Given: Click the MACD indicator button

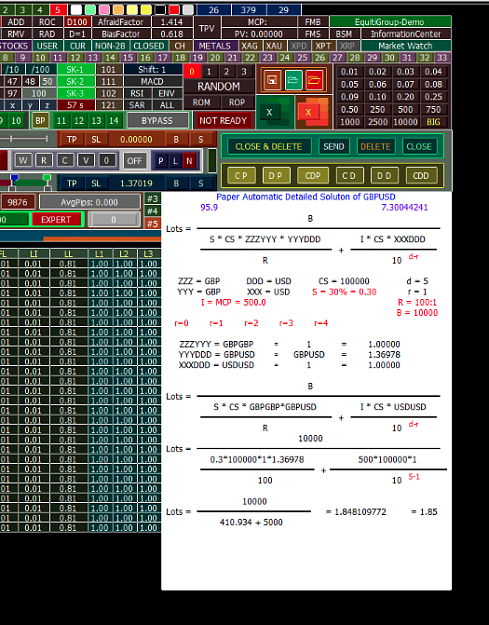Looking at the screenshot, I should coord(152,82).
